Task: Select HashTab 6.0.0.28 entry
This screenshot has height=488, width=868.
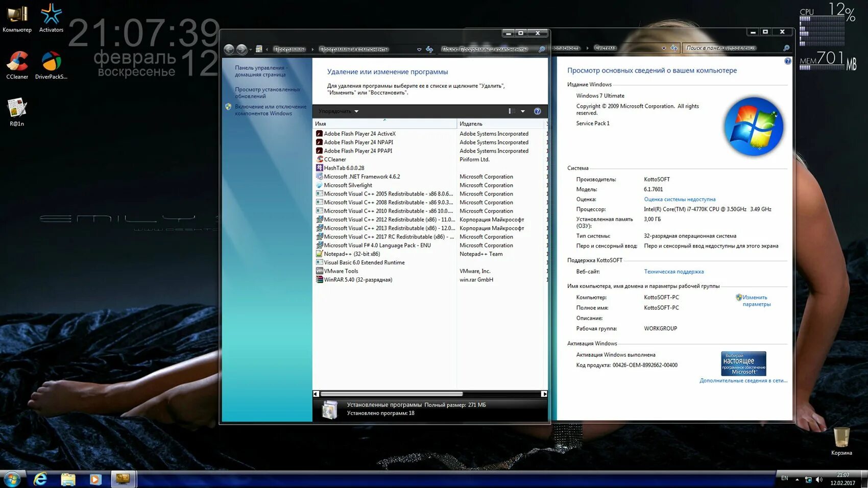Action: click(x=429, y=168)
